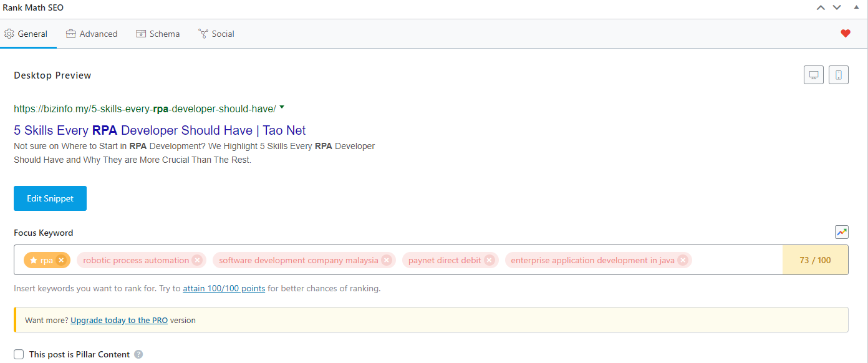
Task: Click the 'Rank Math SEO' panel title
Action: coord(32,7)
